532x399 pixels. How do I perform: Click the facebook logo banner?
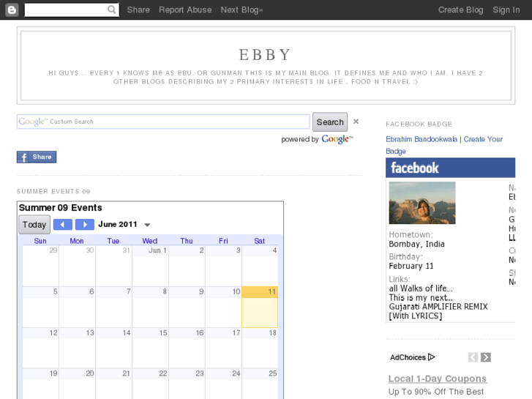(x=450, y=168)
